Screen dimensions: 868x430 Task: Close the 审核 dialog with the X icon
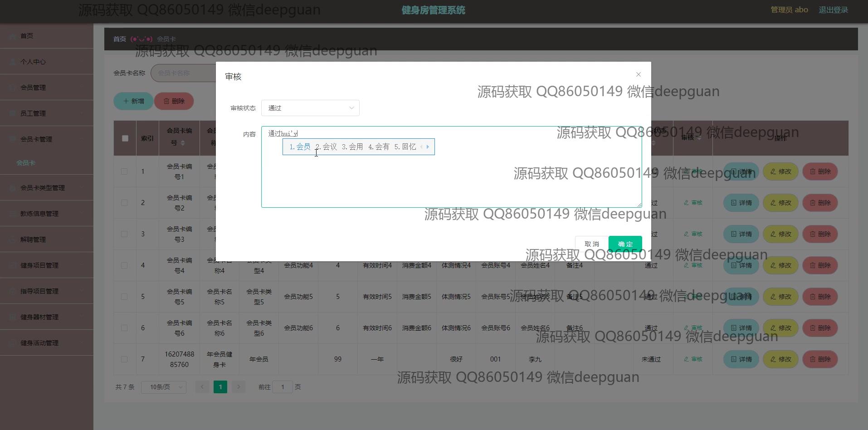[638, 74]
